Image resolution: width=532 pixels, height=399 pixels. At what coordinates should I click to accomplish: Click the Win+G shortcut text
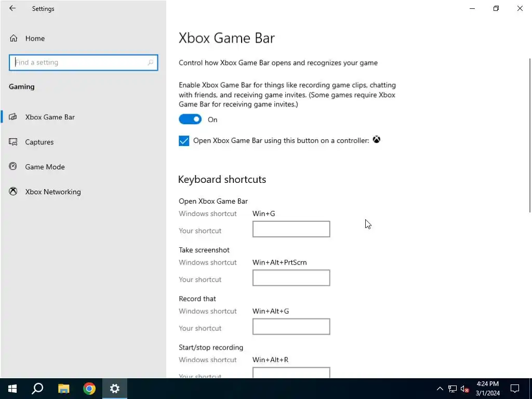point(263,214)
